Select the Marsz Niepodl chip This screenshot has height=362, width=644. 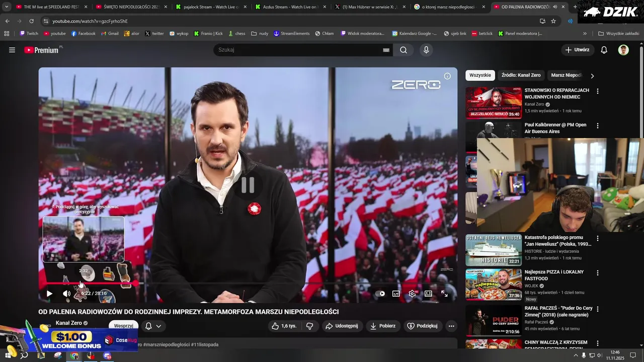click(567, 75)
